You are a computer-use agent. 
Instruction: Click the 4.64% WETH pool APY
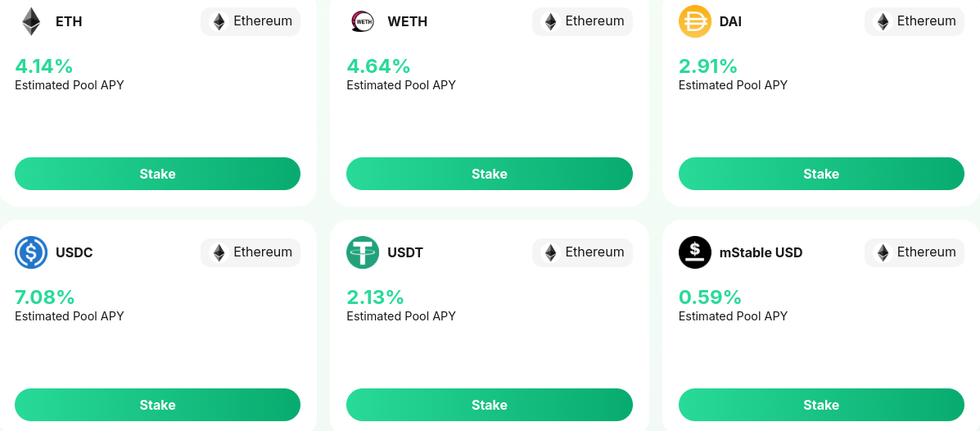378,66
